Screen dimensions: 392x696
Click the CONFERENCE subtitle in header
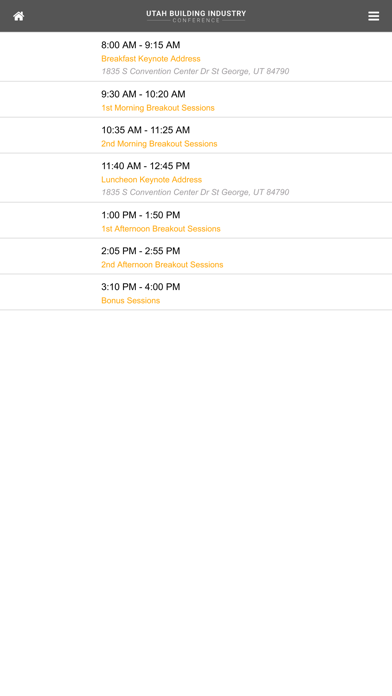click(x=196, y=20)
